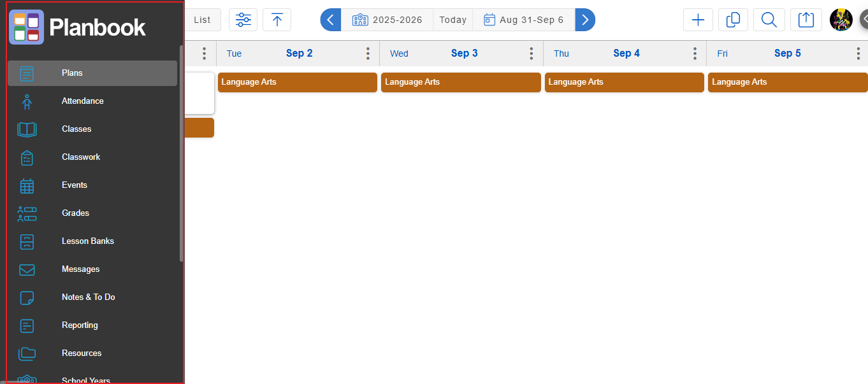Go to next week arrow
868x384 pixels.
(x=585, y=20)
